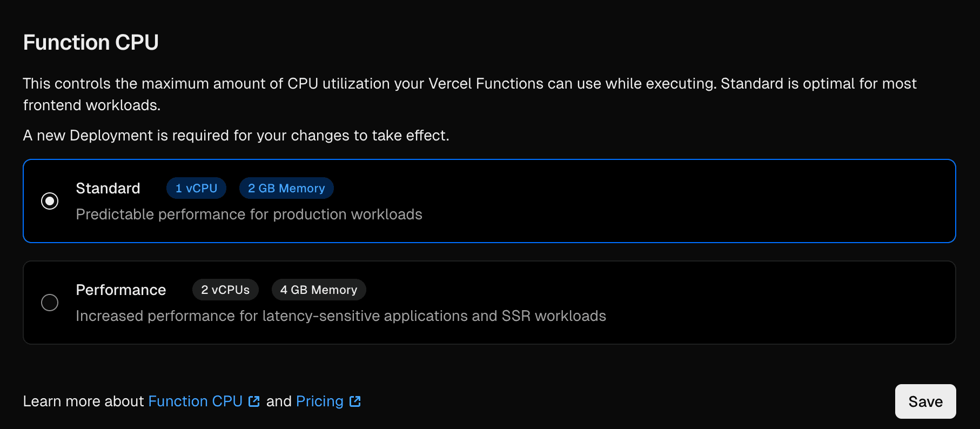Click the Performance option description text
980x429 pixels.
(341, 316)
